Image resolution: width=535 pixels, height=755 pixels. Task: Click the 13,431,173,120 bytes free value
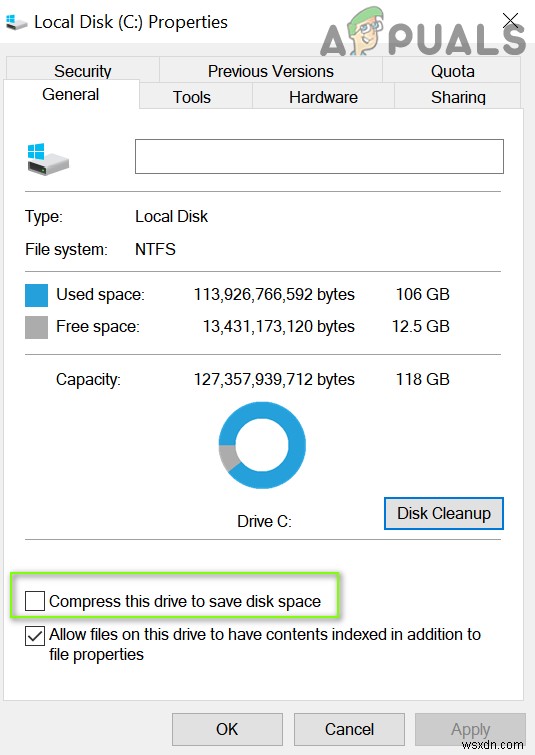[278, 326]
